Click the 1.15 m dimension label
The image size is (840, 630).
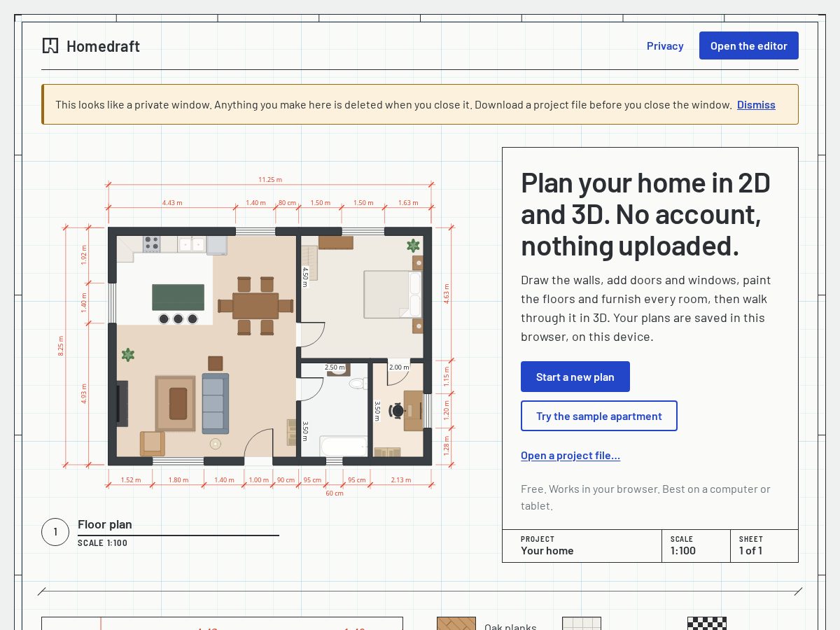click(447, 378)
